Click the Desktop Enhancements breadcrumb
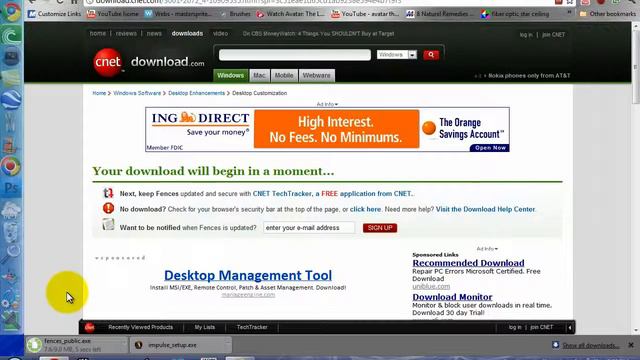The height and width of the screenshot is (360, 640). (196, 93)
